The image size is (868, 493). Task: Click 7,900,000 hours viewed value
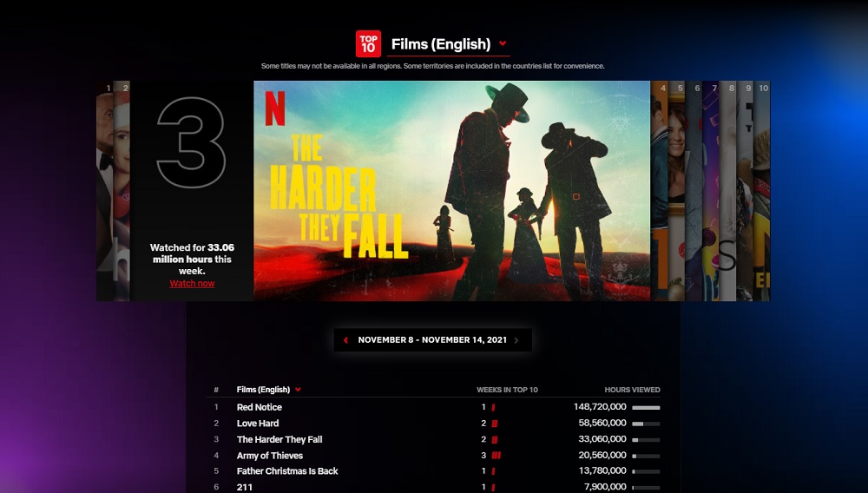click(605, 487)
